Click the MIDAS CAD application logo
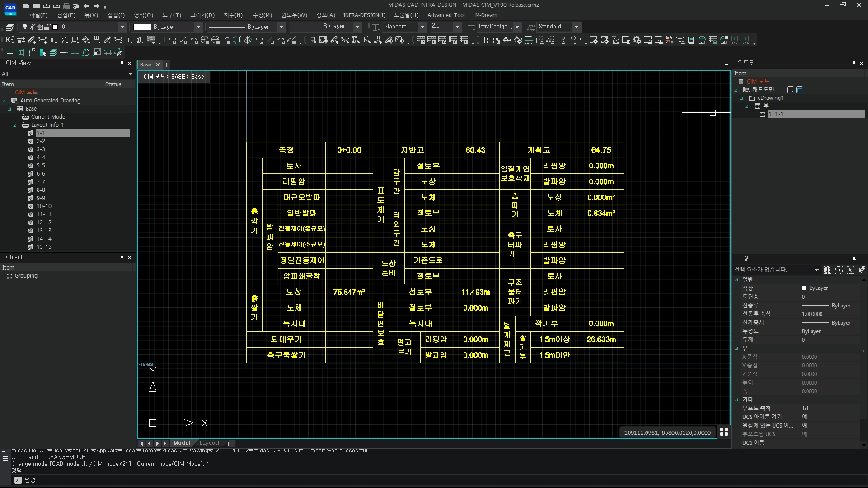The width and height of the screenshot is (868, 488). pyautogui.click(x=10, y=9)
